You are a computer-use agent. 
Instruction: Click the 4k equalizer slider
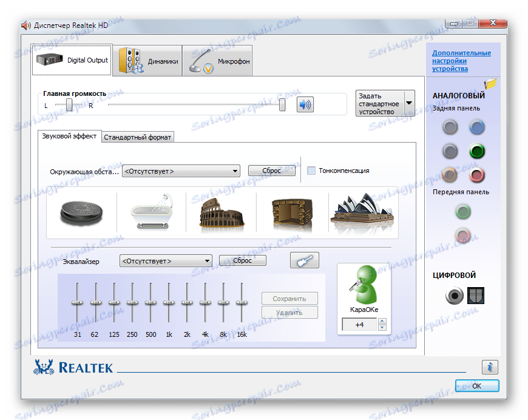(x=205, y=302)
